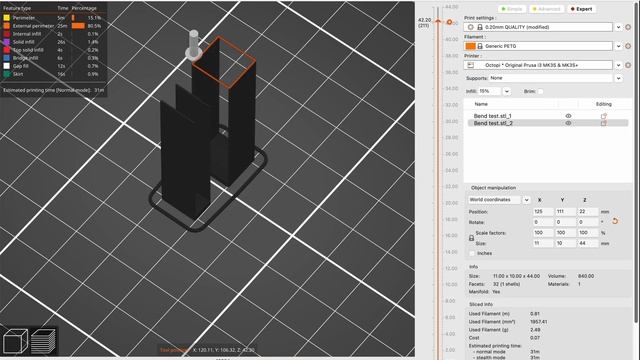Toggle the scale factors lock icon

click(x=471, y=238)
